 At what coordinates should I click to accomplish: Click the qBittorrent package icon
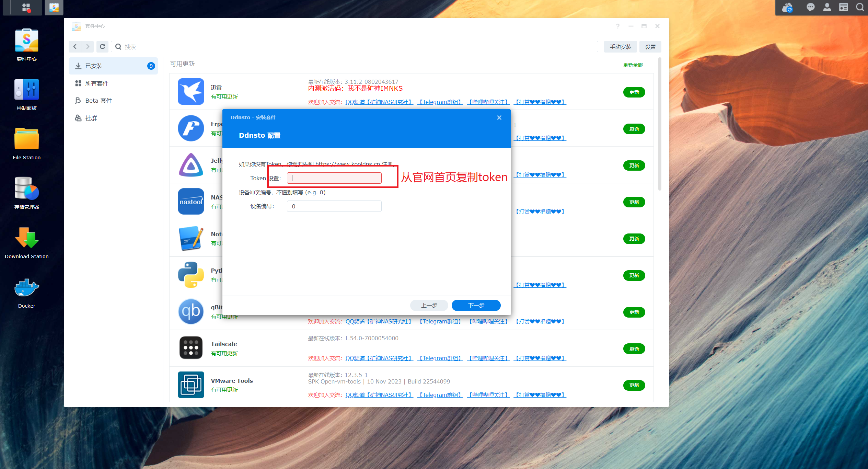click(x=191, y=311)
